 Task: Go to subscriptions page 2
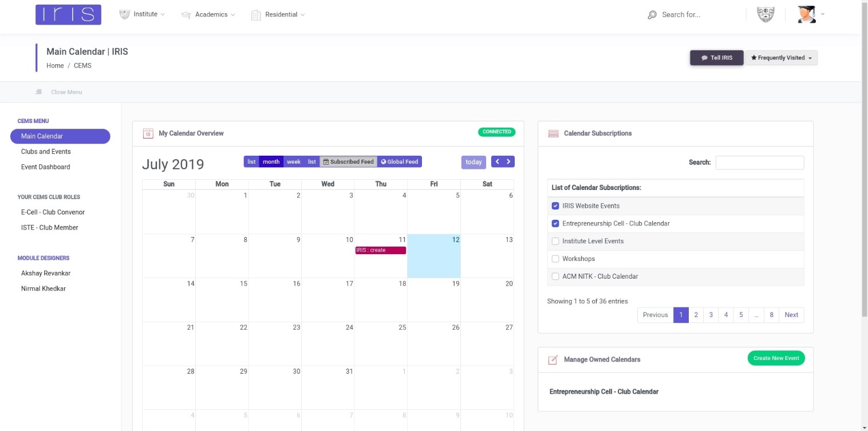point(696,315)
